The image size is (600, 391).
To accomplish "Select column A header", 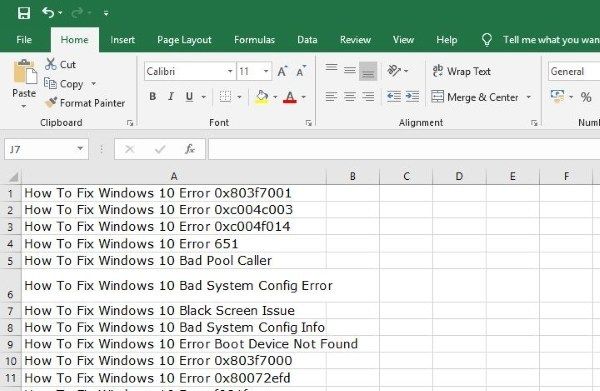I will click(174, 176).
